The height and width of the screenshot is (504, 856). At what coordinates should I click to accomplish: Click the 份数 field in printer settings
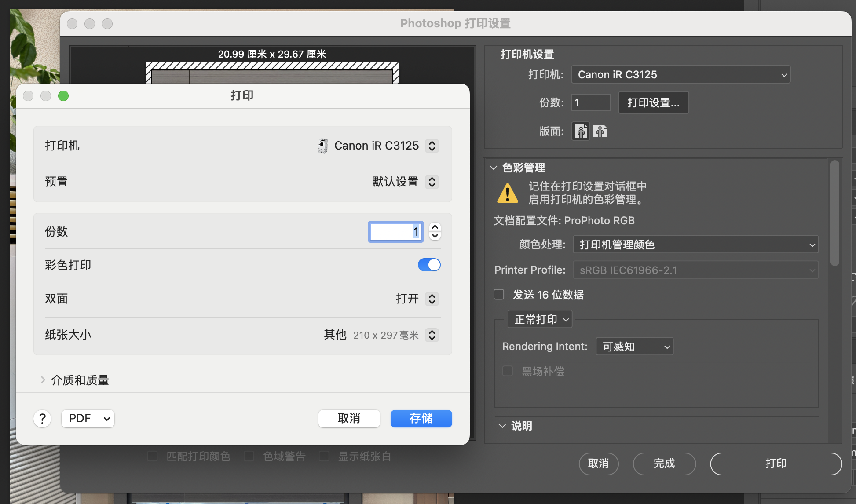(x=590, y=103)
